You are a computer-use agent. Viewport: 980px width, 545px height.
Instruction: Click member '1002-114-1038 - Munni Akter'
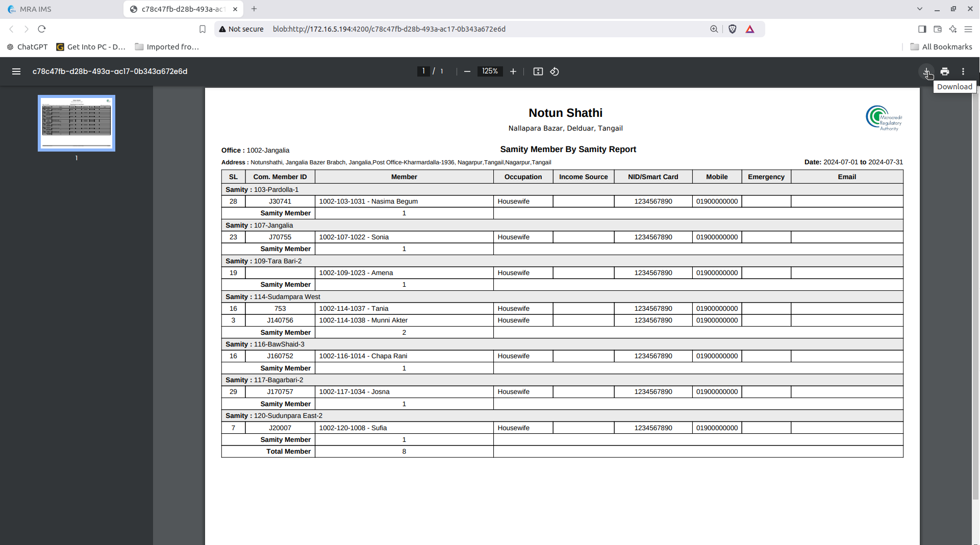coord(363,320)
